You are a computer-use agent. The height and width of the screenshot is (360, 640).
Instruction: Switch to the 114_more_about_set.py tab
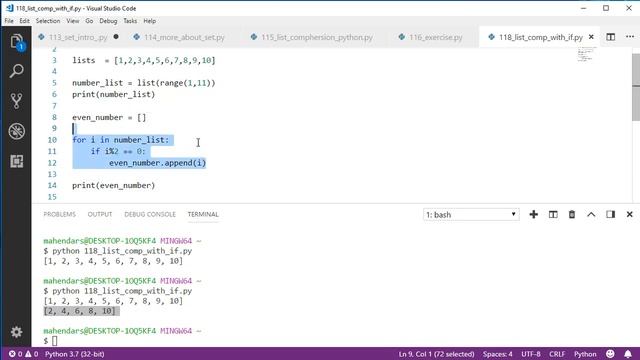coord(184,37)
